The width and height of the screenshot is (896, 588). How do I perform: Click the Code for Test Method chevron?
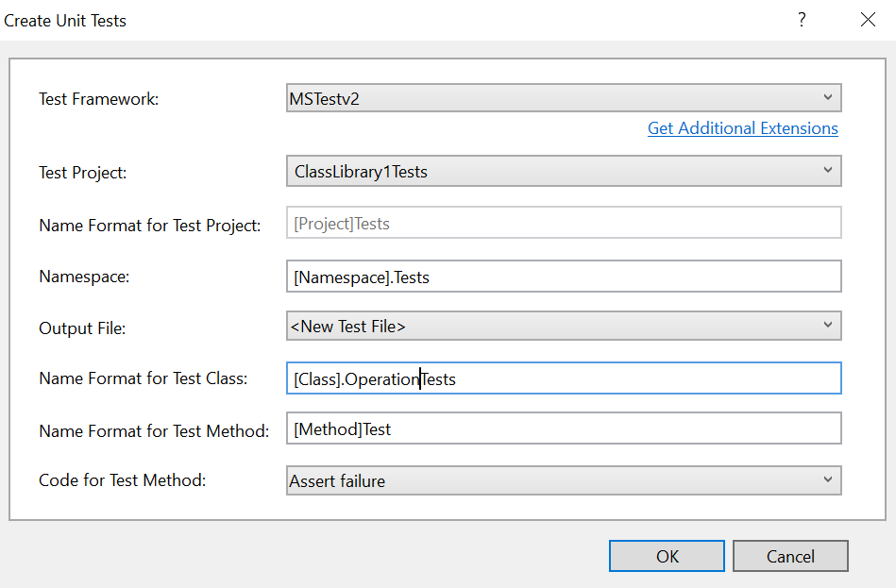(829, 480)
